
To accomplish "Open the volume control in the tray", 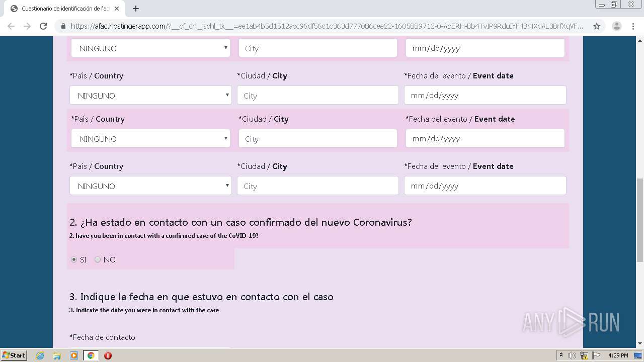I will tap(572, 355).
